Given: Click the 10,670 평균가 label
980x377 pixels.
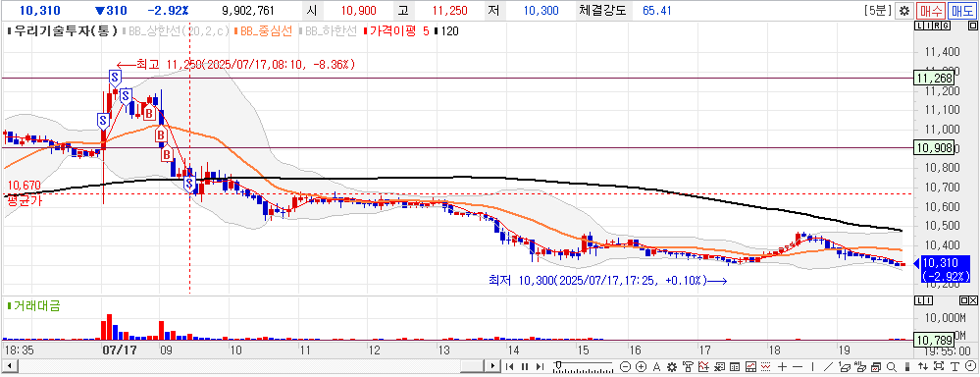Looking at the screenshot, I should 24,192.
